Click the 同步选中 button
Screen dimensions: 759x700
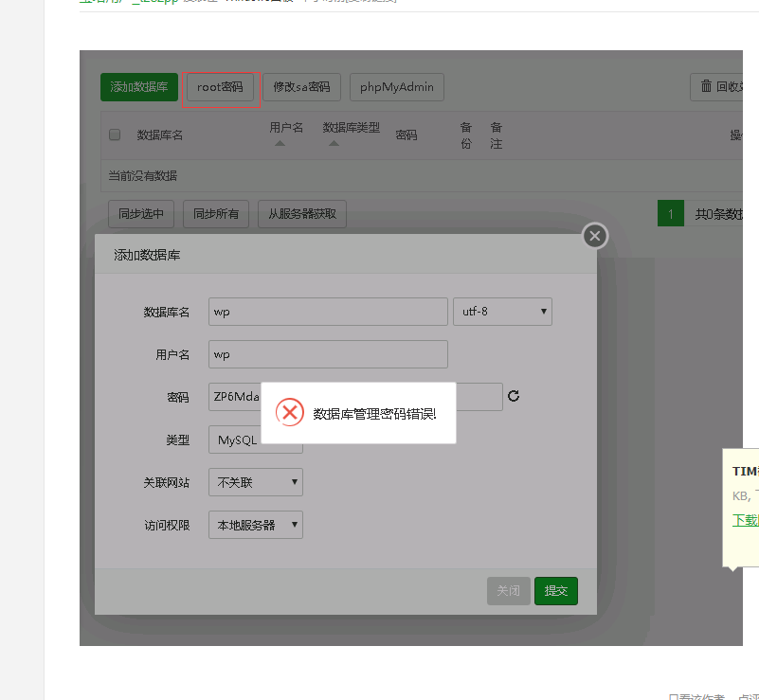[x=141, y=214]
